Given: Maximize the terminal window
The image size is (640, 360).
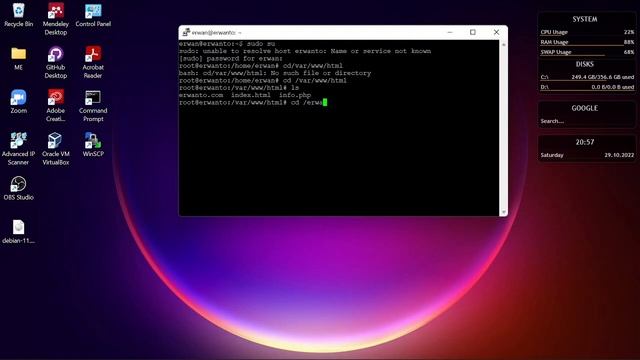Looking at the screenshot, I should click(x=473, y=32).
